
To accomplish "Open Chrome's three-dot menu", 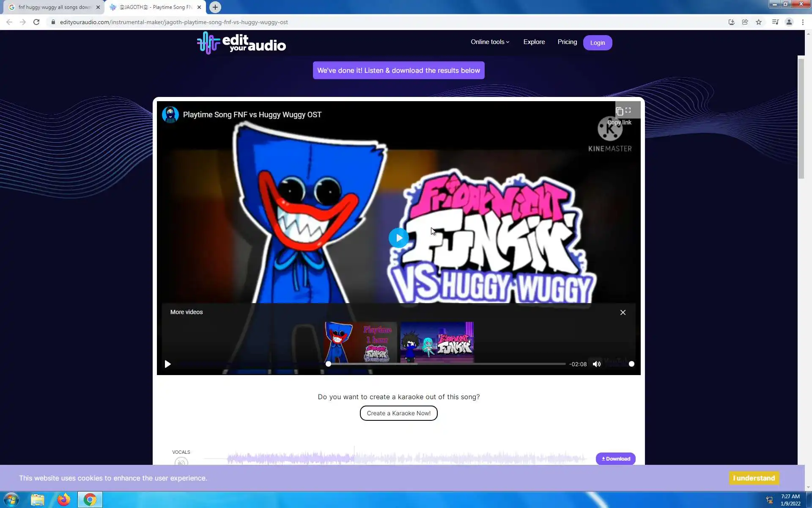I will (803, 22).
